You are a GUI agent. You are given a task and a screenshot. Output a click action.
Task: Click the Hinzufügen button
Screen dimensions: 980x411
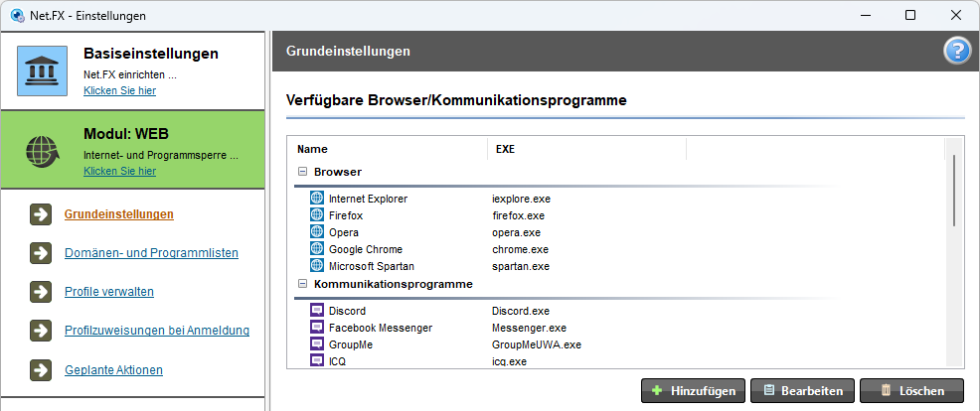click(693, 391)
